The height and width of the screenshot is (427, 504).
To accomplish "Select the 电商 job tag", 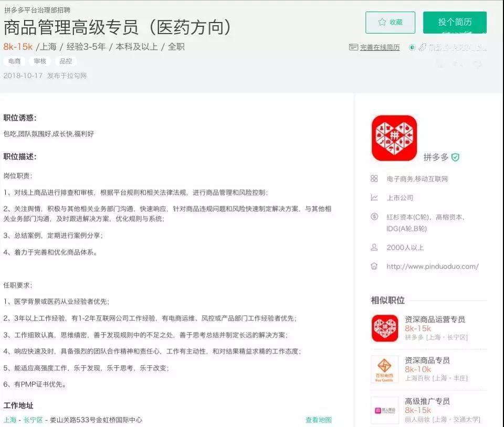I will point(14,61).
